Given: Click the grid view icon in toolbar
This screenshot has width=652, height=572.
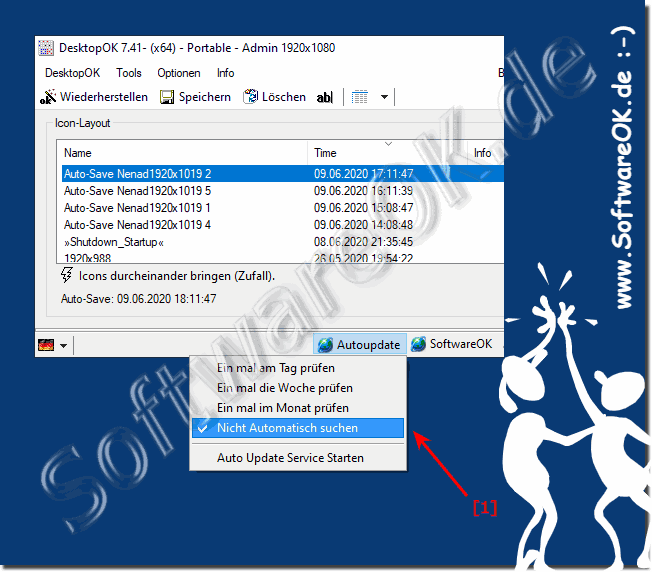Looking at the screenshot, I should point(360,97).
